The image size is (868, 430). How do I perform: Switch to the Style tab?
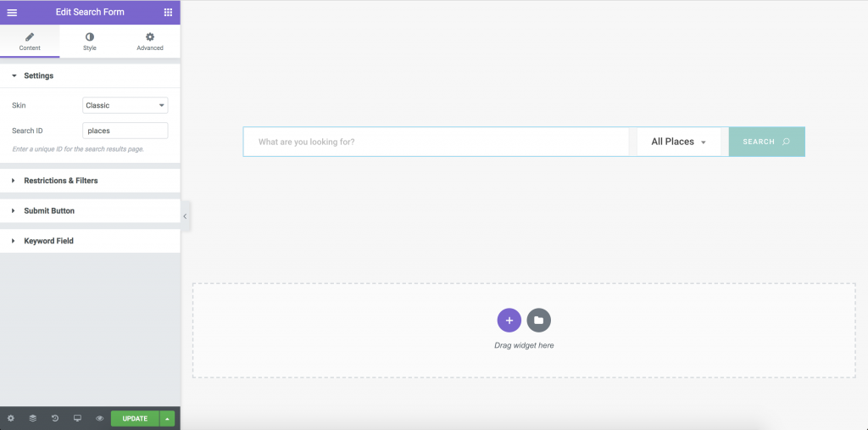click(90, 42)
